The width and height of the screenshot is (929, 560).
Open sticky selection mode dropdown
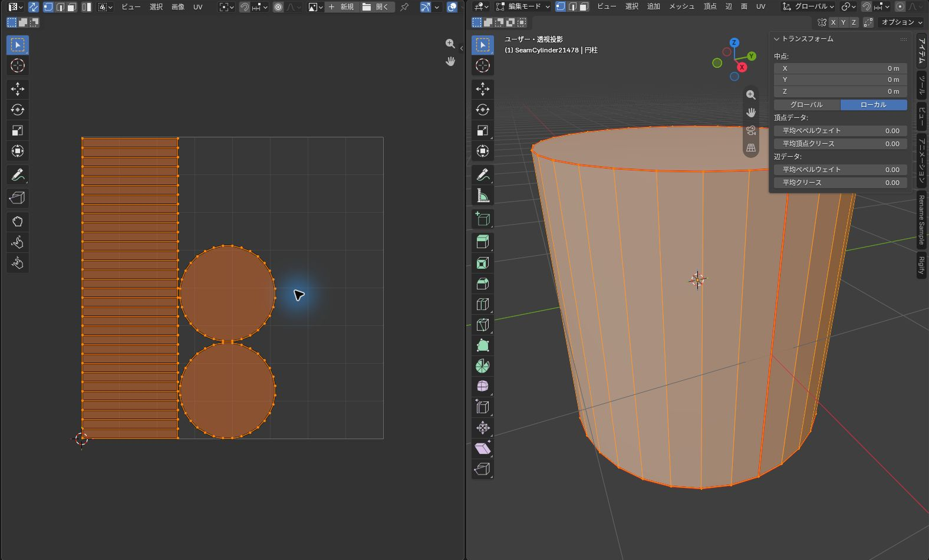pyautogui.click(x=106, y=7)
